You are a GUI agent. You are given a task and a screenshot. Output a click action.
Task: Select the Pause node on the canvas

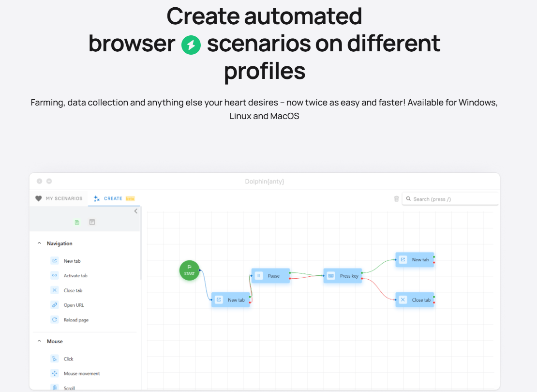[271, 276]
